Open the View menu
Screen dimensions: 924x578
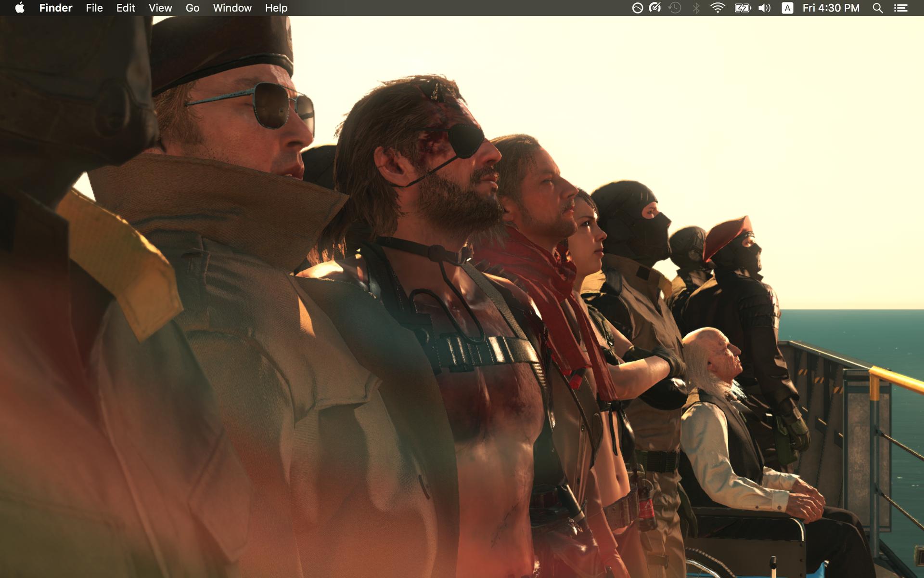[x=160, y=8]
